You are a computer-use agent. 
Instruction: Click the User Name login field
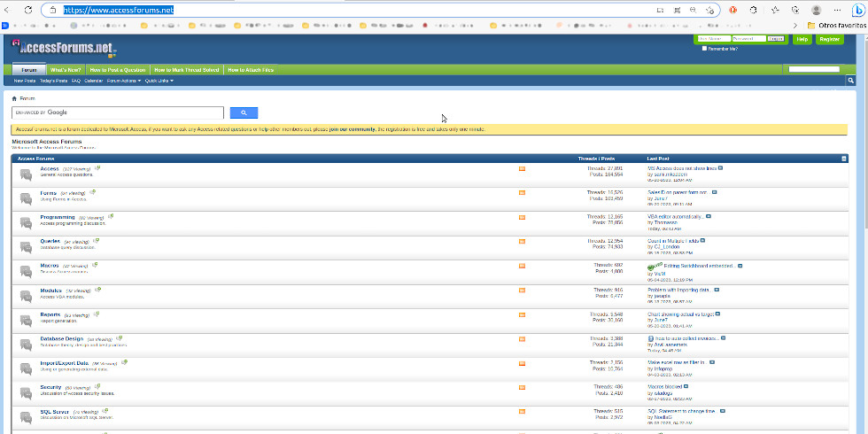(714, 39)
